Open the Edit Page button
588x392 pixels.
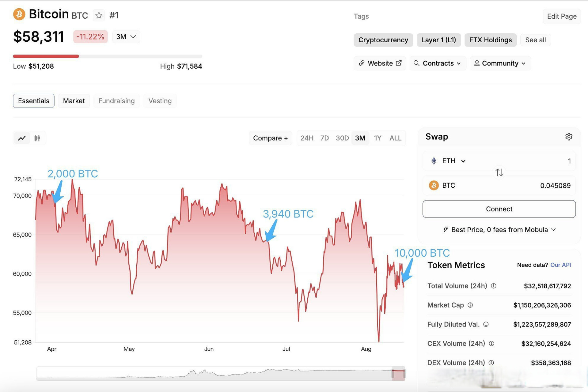coord(562,16)
